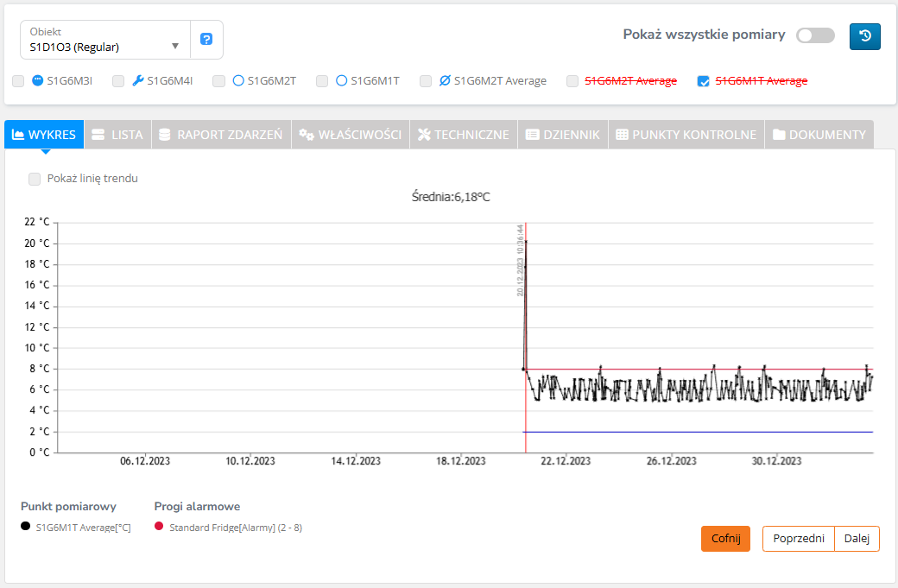898x588 pixels.
Task: Open the Raport zdarzeń tab
Action: (220, 135)
